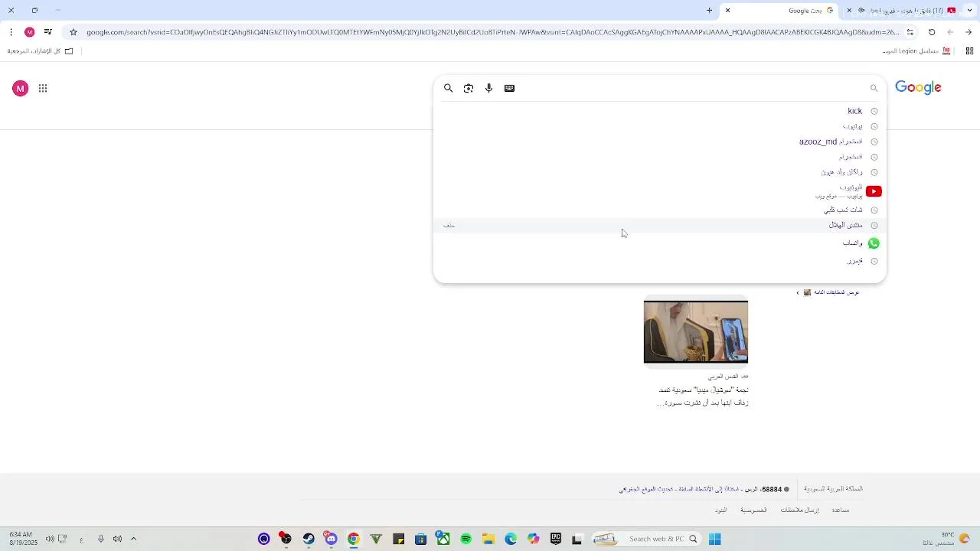Image resolution: width=980 pixels, height=551 pixels.
Task: Open Microsoft Edge from taskbar
Action: point(511,539)
